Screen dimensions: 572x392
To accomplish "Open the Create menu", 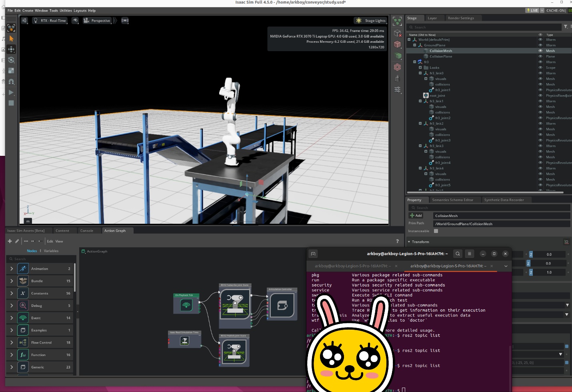I will coord(28,10).
